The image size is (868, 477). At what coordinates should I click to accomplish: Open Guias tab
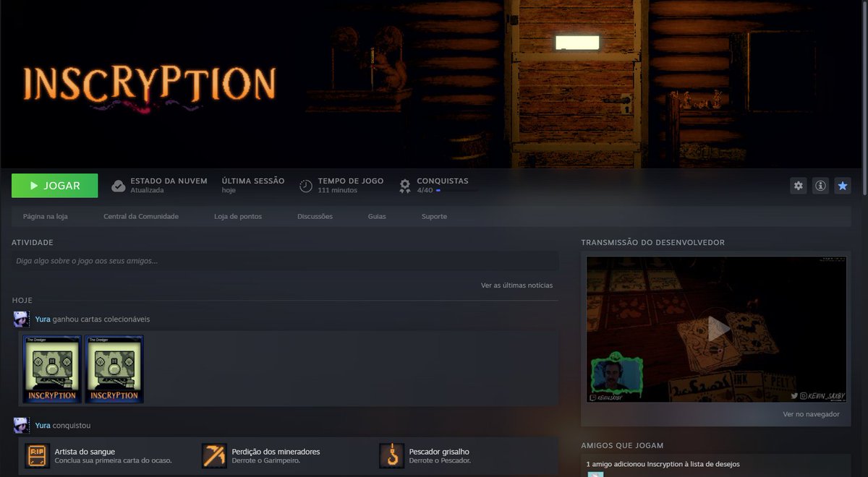point(377,216)
